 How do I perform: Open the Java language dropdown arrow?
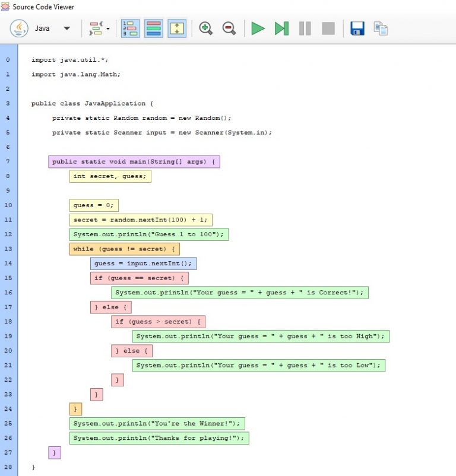66,28
